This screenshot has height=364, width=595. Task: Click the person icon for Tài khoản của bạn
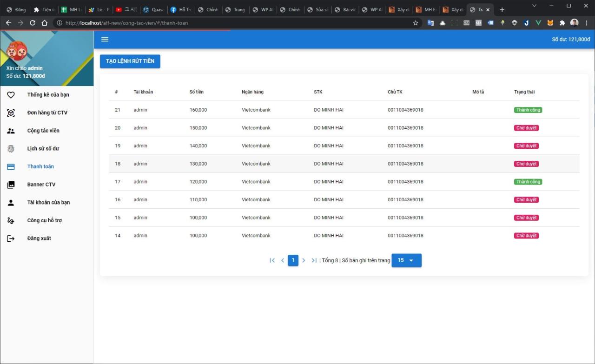point(11,202)
